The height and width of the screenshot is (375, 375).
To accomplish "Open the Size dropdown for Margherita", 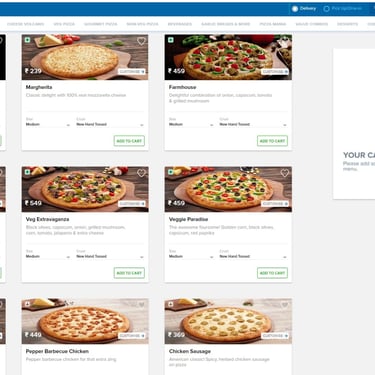I will 48,124.
